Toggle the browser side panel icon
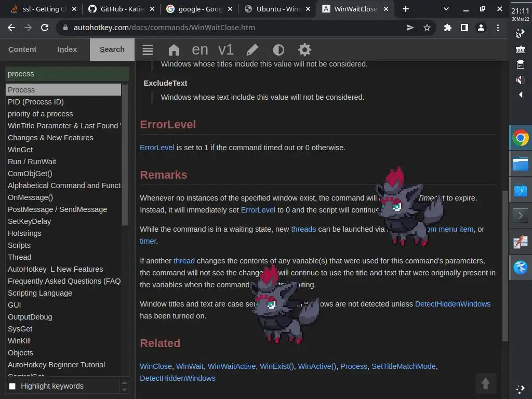 464,28
